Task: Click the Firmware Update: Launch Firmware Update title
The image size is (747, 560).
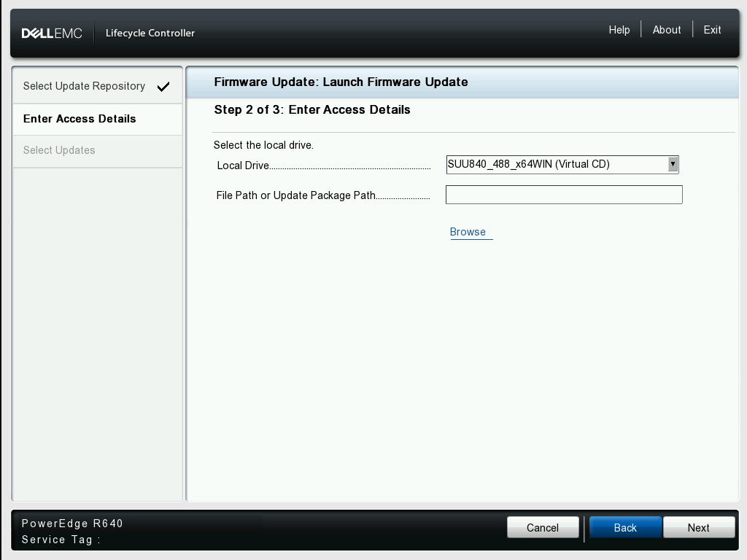Action: pos(341,82)
